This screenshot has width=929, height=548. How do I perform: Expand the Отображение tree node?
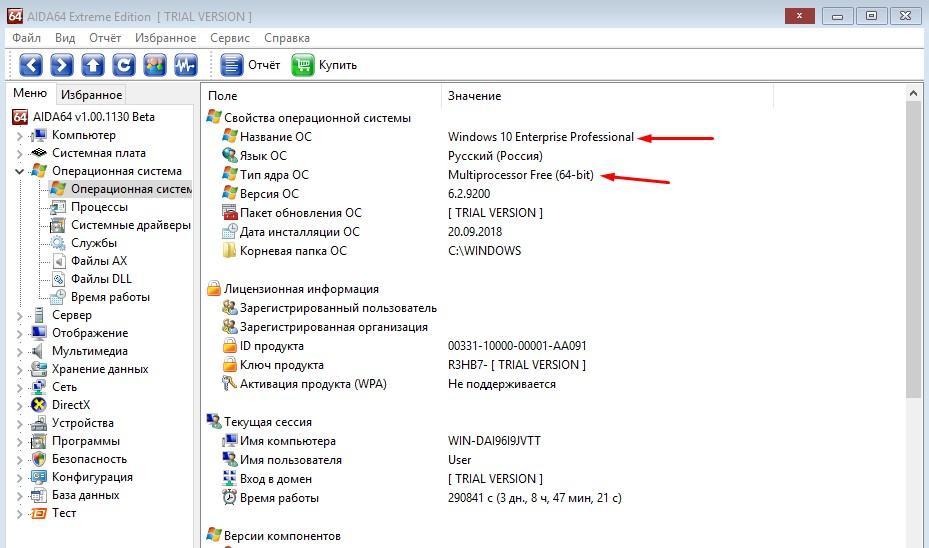click(19, 334)
